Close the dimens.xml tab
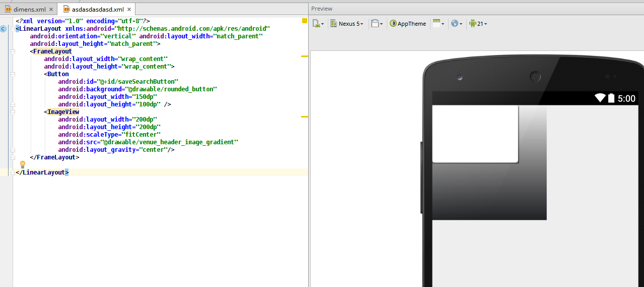This screenshot has width=644, height=287. pos(51,9)
